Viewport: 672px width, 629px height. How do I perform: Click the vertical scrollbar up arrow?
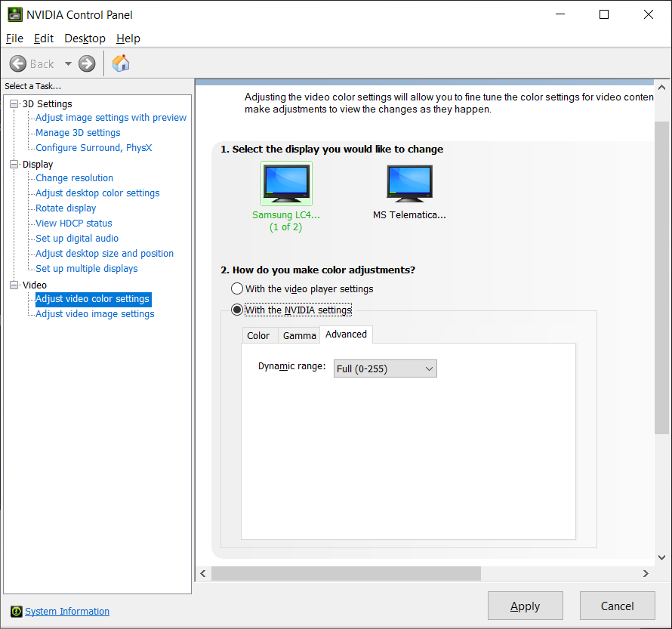661,88
